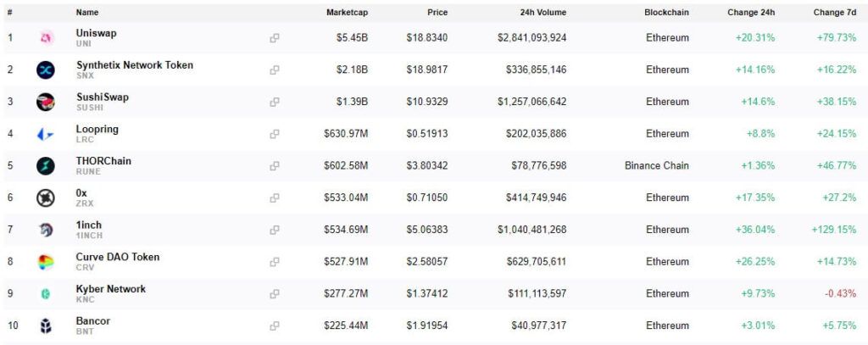The height and width of the screenshot is (345, 868).
Task: Click the Bancor logo icon
Action: click(46, 326)
